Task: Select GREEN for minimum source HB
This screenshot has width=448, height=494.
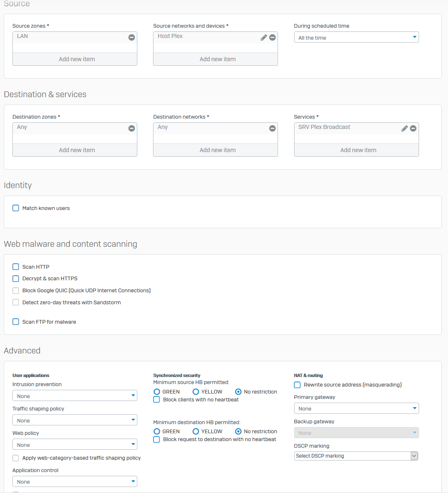Action: click(x=157, y=391)
